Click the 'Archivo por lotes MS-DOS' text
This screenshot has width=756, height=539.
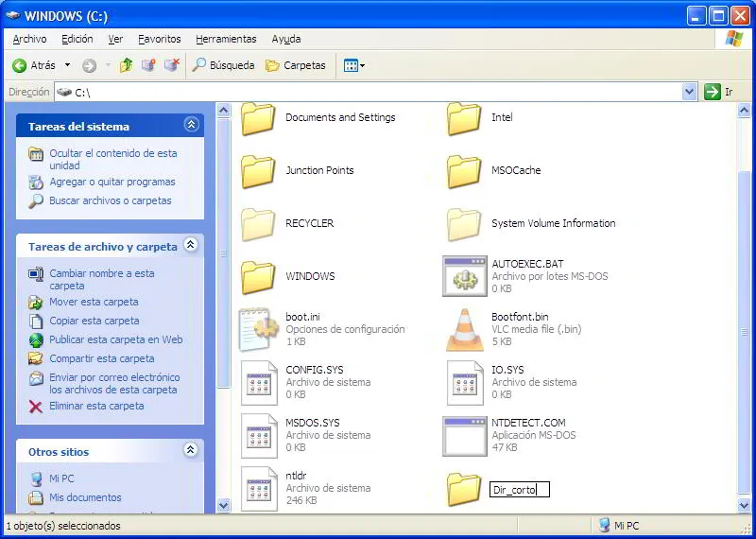tap(550, 276)
